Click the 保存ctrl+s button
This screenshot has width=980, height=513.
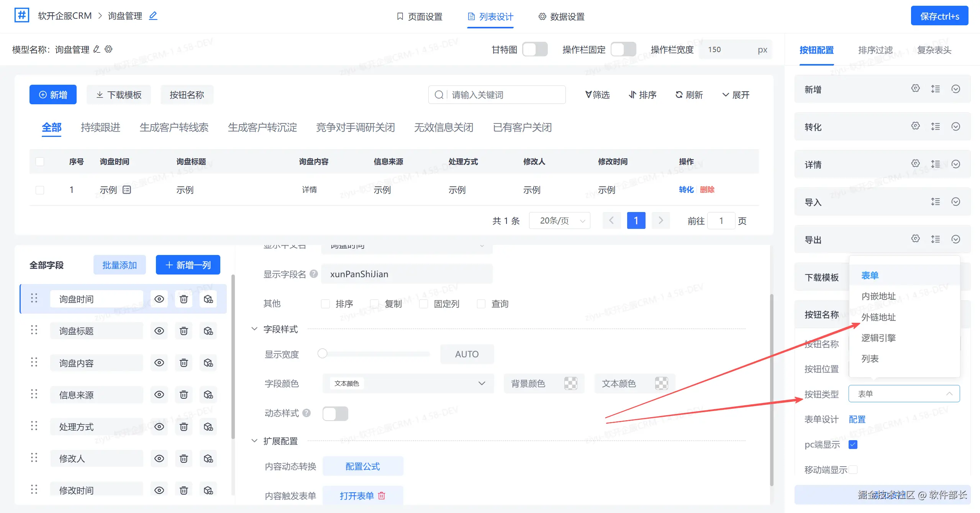point(939,16)
